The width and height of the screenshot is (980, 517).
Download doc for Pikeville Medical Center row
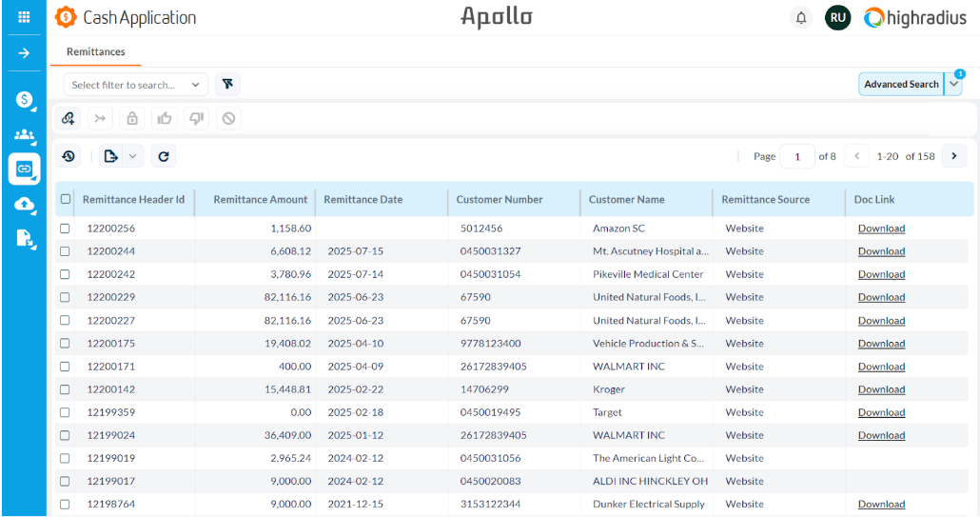point(881,274)
